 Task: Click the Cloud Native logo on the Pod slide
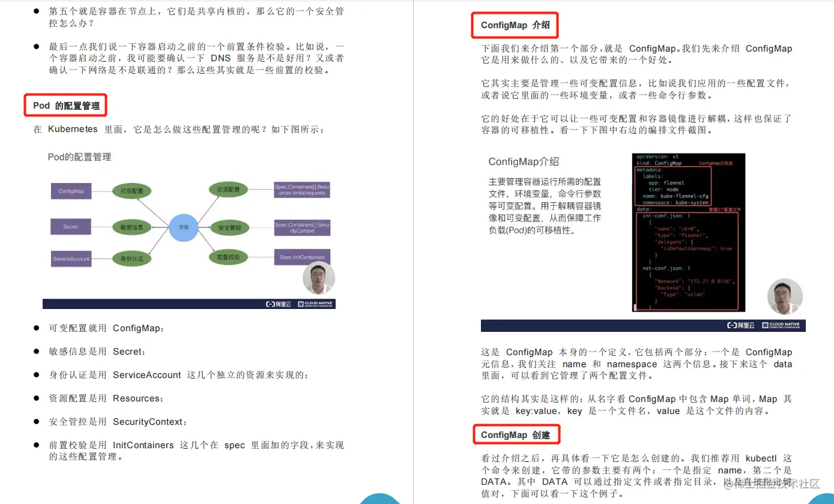point(315,304)
